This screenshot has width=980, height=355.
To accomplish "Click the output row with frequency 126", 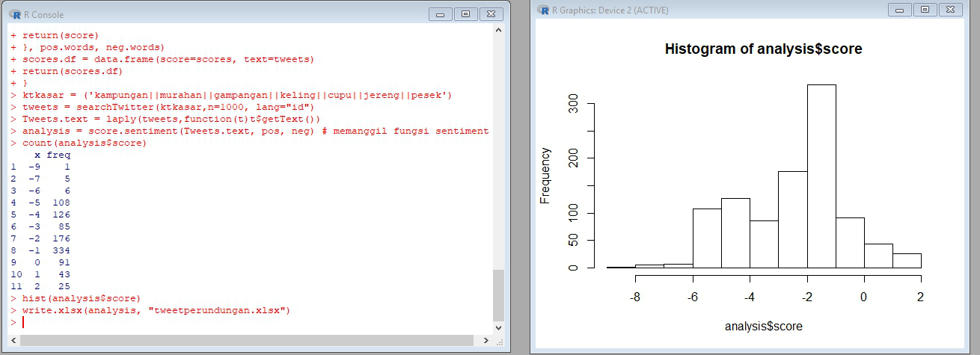I will coord(40,214).
